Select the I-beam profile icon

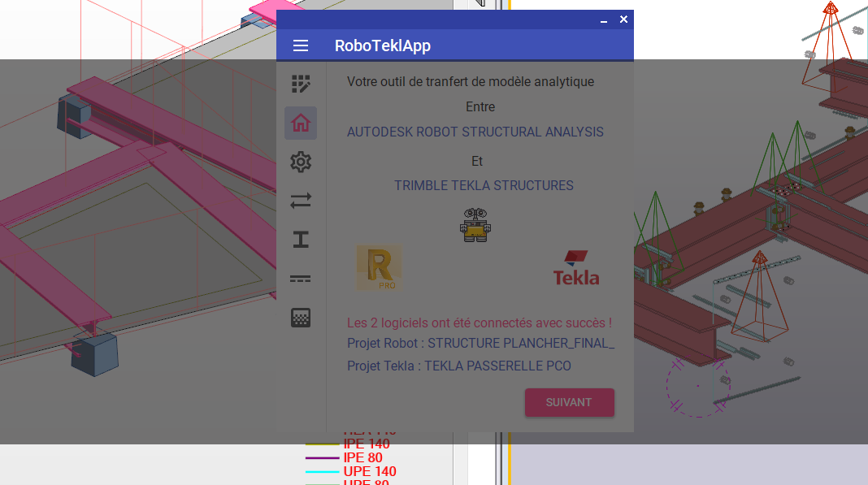tap(301, 239)
